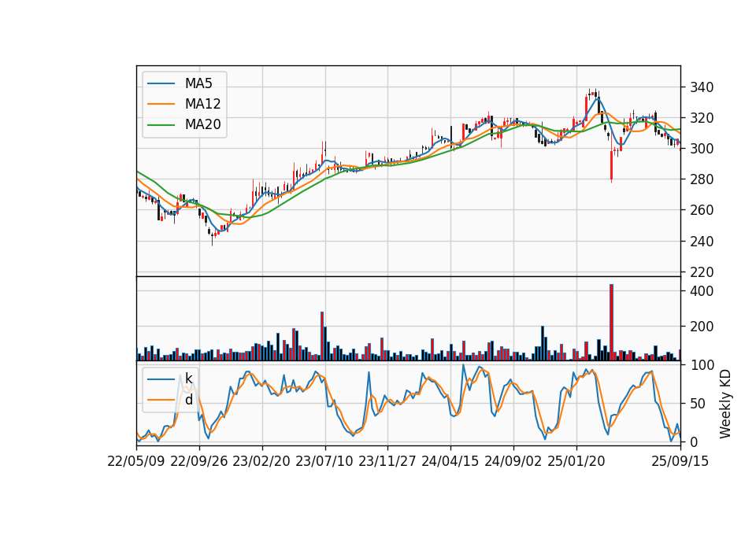Click the 220 price axis tick label
The height and width of the screenshot is (543, 756).
click(x=702, y=272)
